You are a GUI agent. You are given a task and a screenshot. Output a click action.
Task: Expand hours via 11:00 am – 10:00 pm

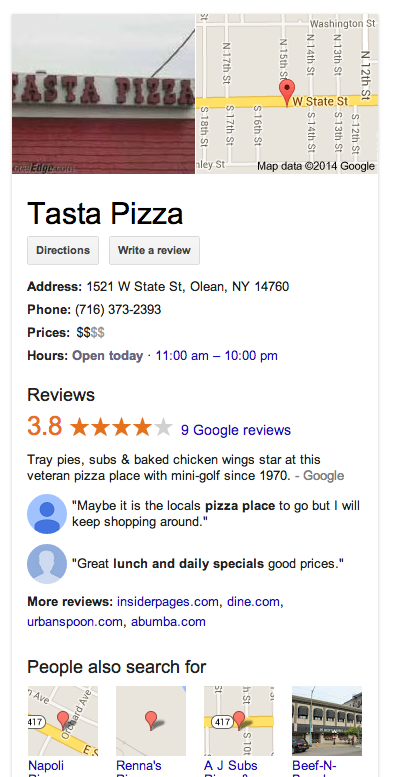pos(217,356)
